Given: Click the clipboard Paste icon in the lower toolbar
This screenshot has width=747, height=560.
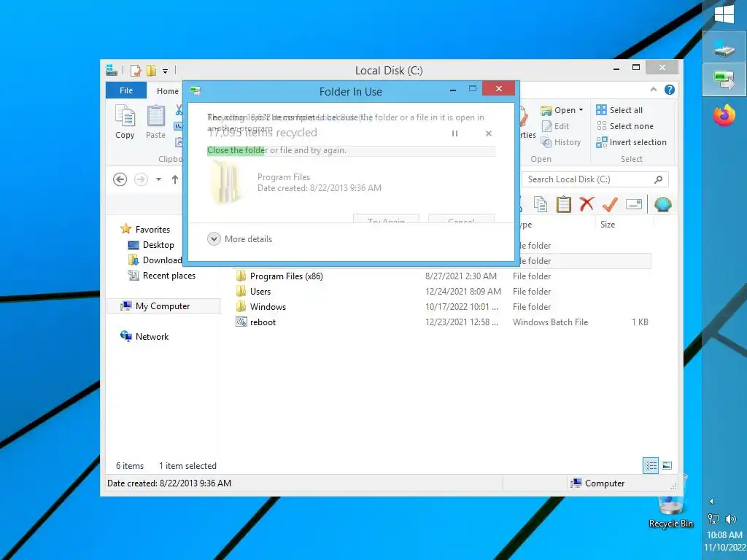Looking at the screenshot, I should pyautogui.click(x=564, y=204).
